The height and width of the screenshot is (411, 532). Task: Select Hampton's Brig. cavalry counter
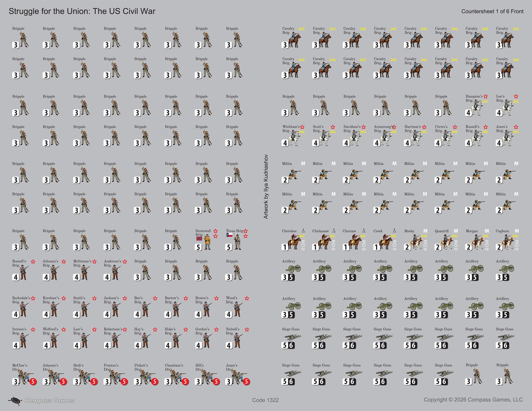click(476, 105)
